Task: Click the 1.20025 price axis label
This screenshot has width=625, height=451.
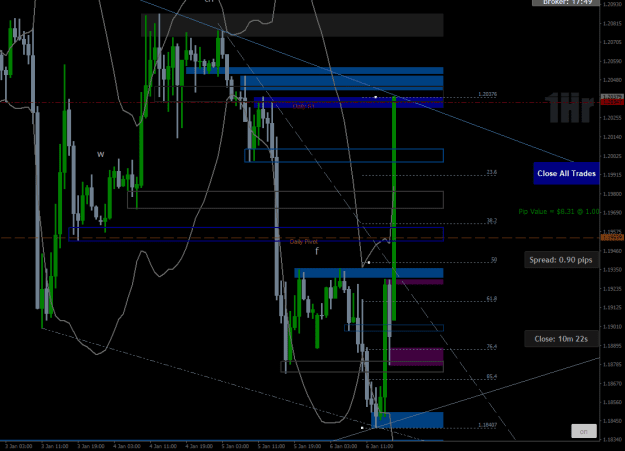Action: [x=612, y=156]
